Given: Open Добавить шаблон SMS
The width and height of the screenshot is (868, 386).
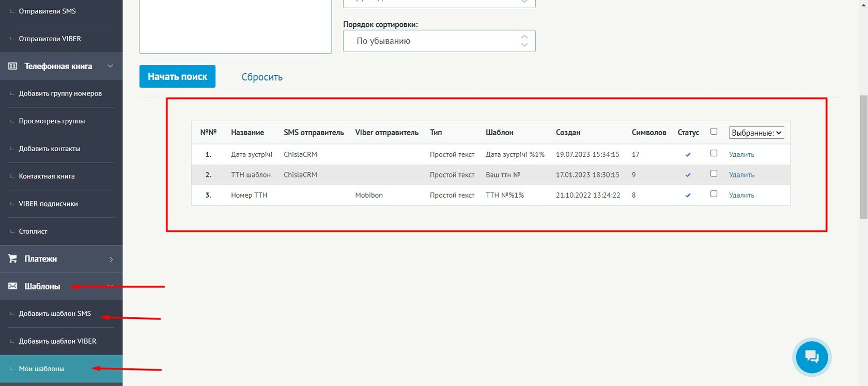Looking at the screenshot, I should 55,313.
